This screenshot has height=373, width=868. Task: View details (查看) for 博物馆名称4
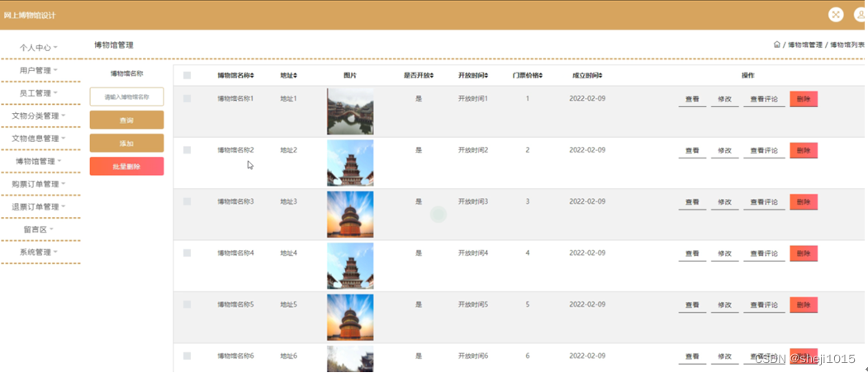tap(692, 253)
